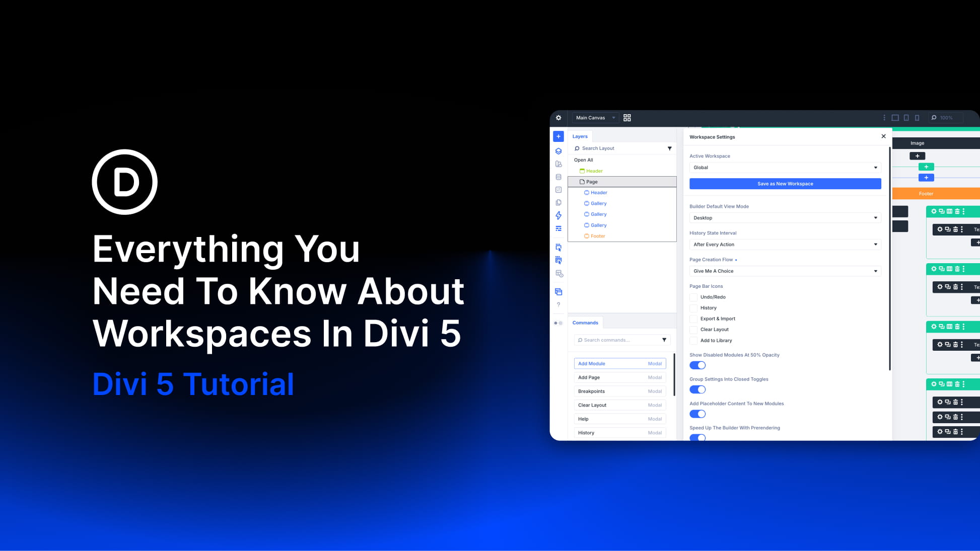Click Save as New Workspace button

point(785,184)
